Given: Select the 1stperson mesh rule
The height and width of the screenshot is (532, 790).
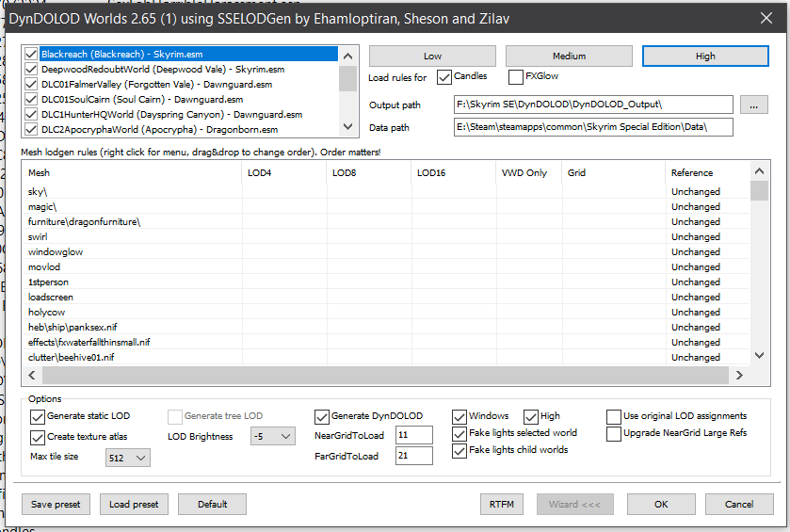Looking at the screenshot, I should coord(385,282).
